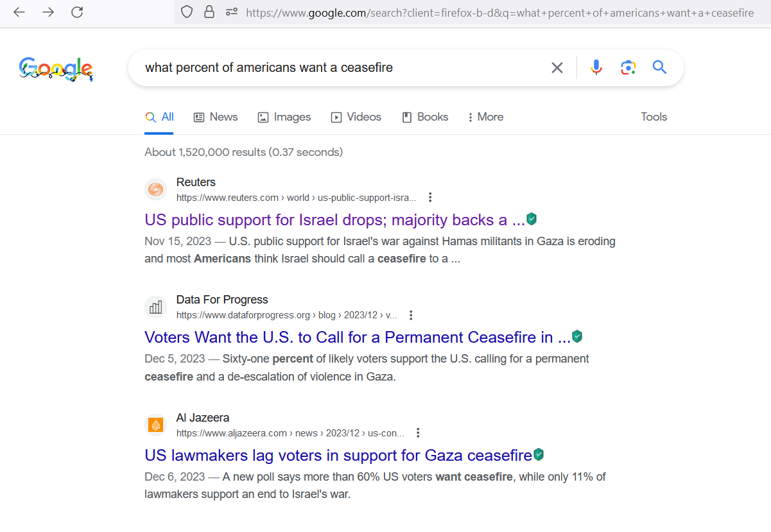Viewport: 771px width, 532px height.
Task: Click the dataforprogress.org URL breadcrumb
Action: coord(287,315)
